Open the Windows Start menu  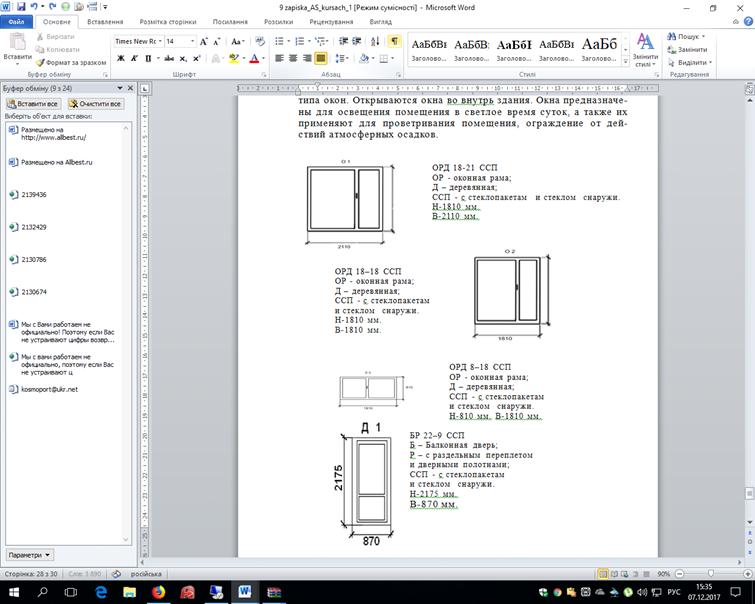[14, 592]
